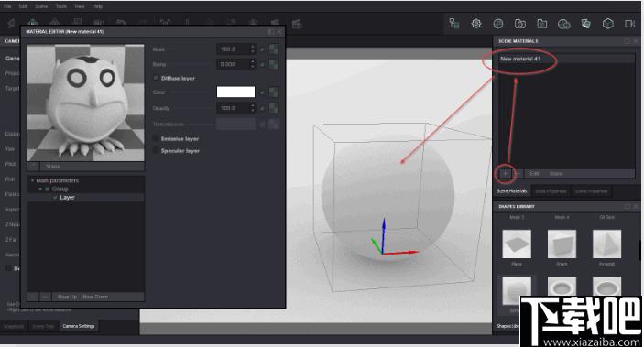
Task: Click the Mask value stepper arrows
Action: (253, 49)
